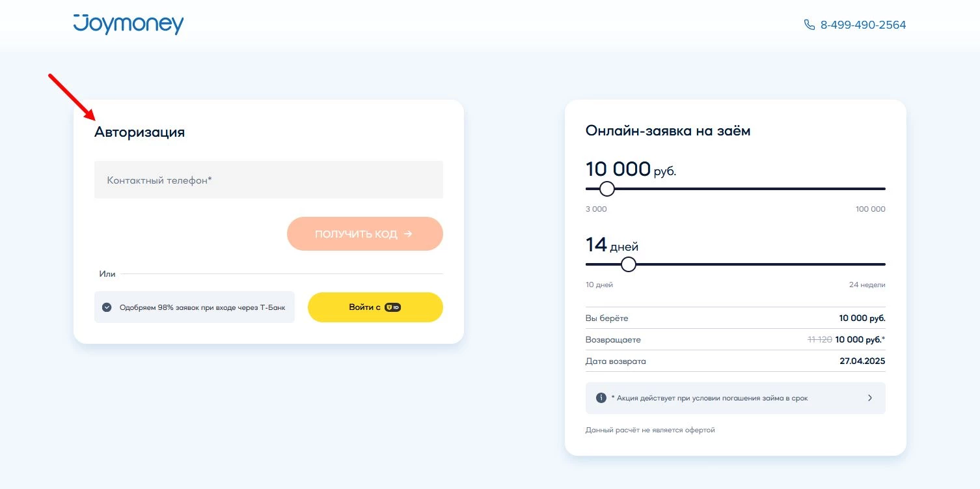
Task: Expand the promo note with the chevron
Action: [870, 398]
